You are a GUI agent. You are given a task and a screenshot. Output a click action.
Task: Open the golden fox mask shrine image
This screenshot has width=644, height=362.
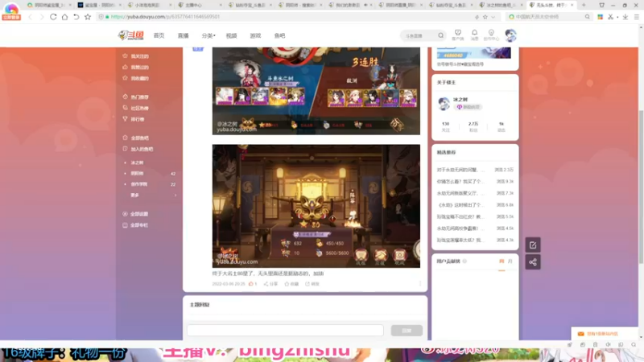pyautogui.click(x=316, y=206)
